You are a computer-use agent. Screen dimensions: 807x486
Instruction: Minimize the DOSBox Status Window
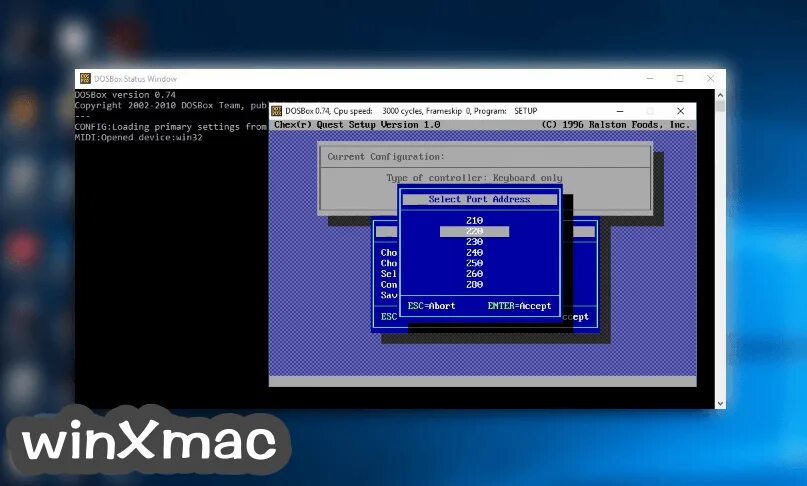pyautogui.click(x=650, y=78)
